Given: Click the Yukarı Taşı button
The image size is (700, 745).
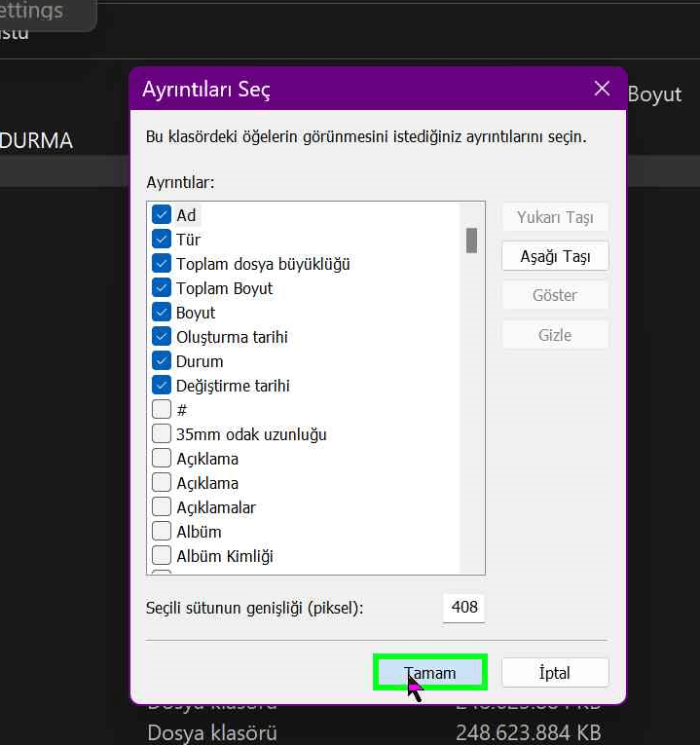Looking at the screenshot, I should 555,217.
